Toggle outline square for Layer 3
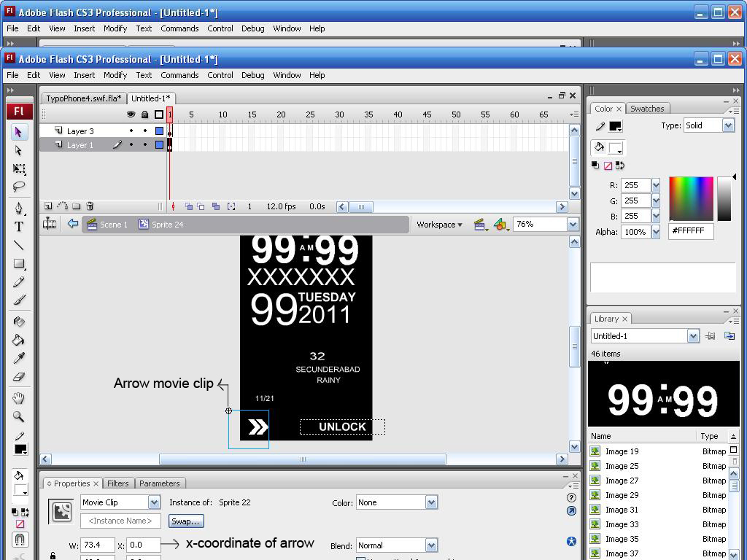This screenshot has width=747, height=560. click(159, 131)
